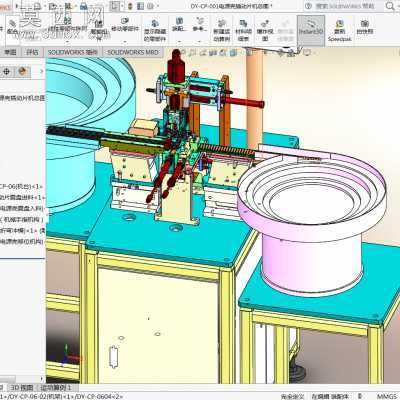400x400 pixels.
Task: Choose the Smart Fasteners command
Action: click(x=99, y=29)
